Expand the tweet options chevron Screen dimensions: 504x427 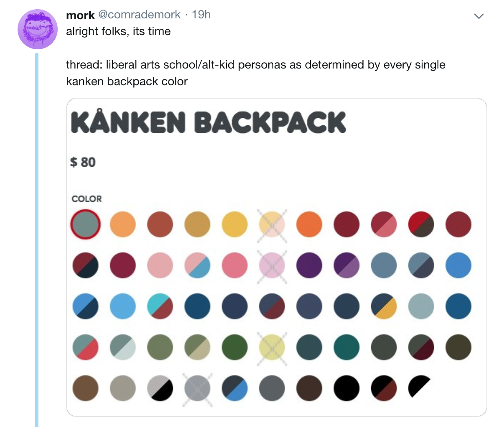coord(479,16)
